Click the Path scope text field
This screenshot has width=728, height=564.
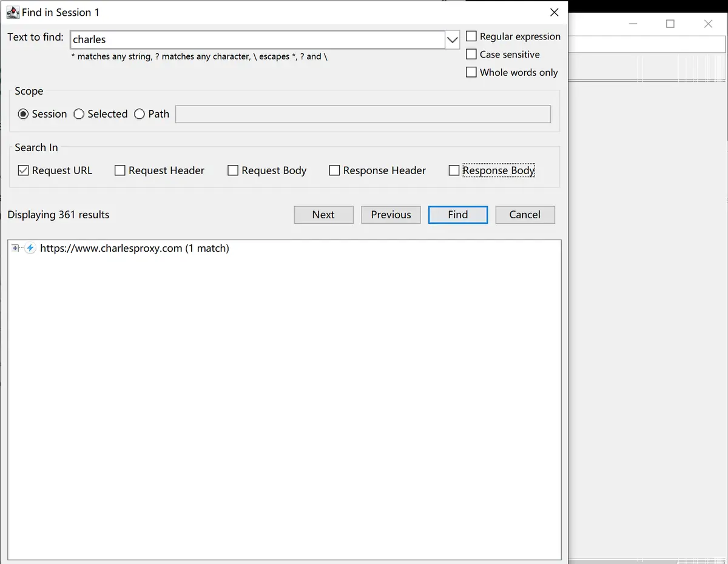[363, 114]
